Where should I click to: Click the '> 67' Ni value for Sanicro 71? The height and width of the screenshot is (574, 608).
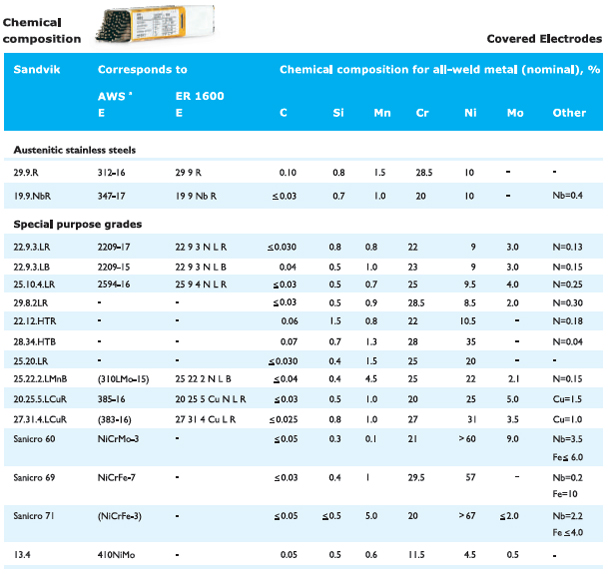467,516
